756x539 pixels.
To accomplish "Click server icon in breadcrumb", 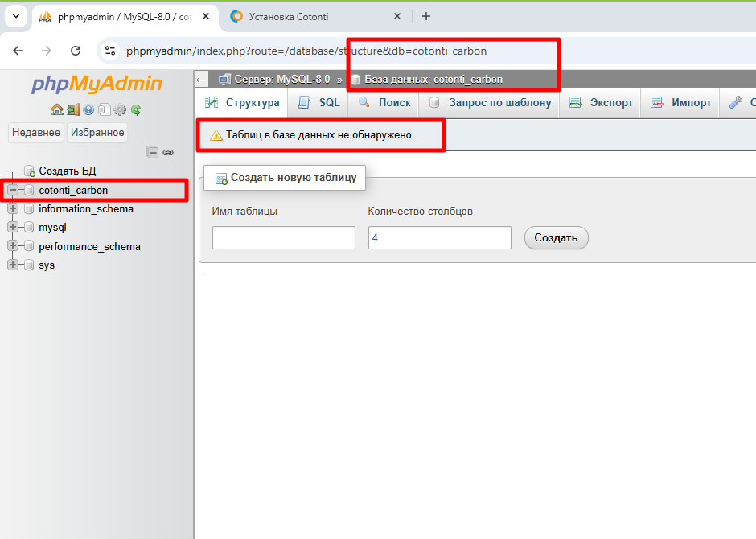I will (224, 80).
